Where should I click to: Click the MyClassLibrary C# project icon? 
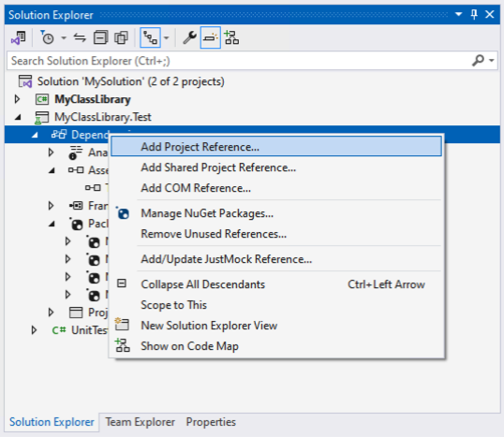pyautogui.click(x=42, y=99)
